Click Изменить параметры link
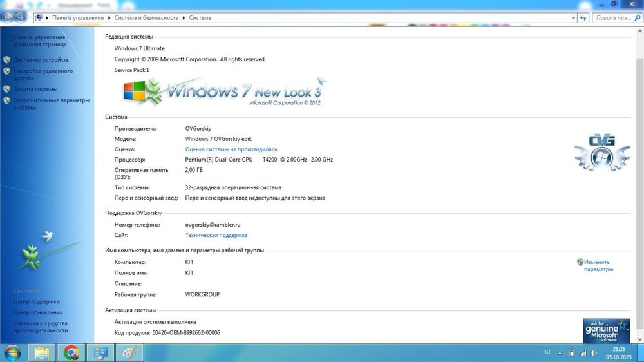 598,265
